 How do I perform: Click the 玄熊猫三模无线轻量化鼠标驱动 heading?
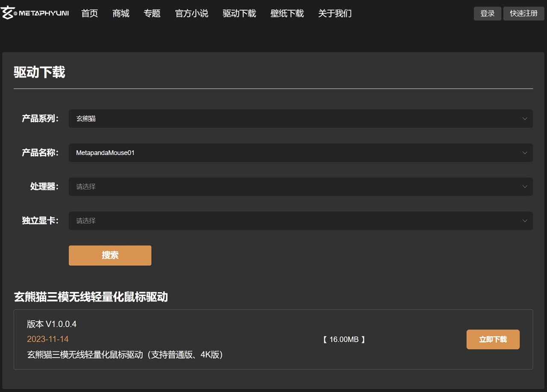[x=91, y=297]
